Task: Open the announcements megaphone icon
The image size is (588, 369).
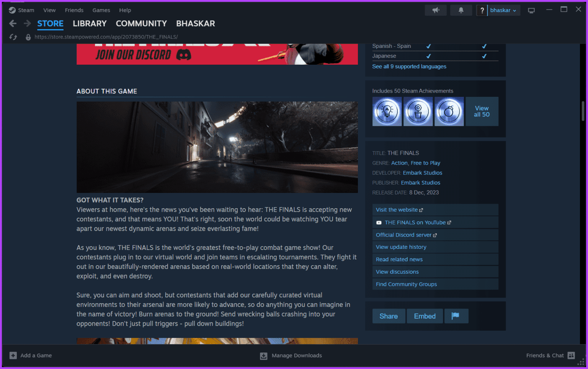Action: (436, 10)
